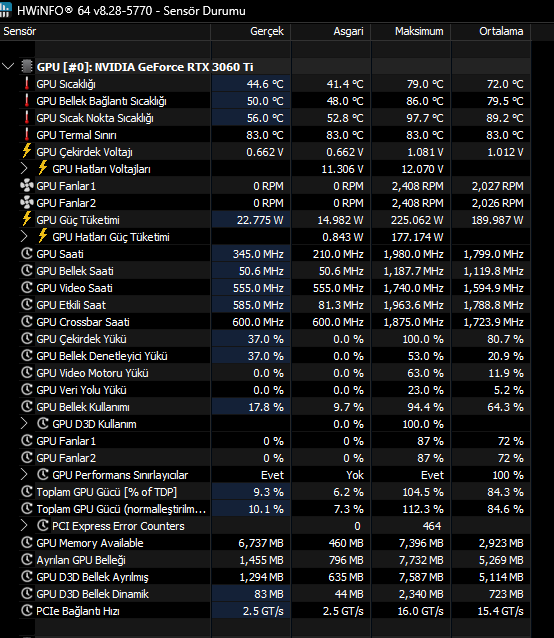The height and width of the screenshot is (638, 554).
Task: Click thermometer icon of GPU Sıcaklığı
Action: tap(27, 83)
